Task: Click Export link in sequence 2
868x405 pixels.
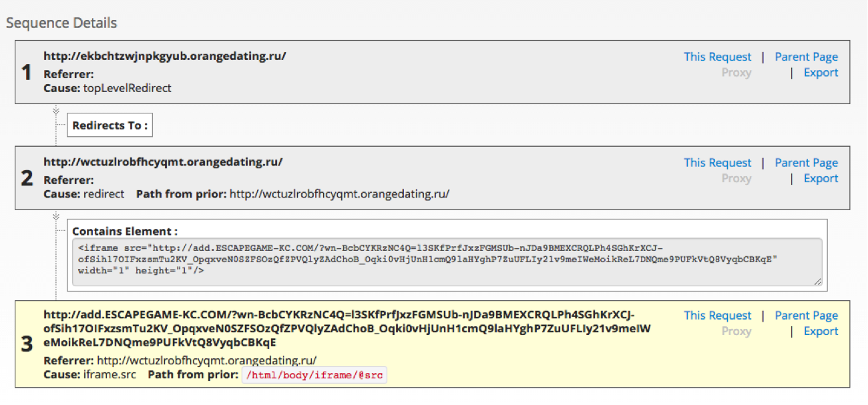Action: (x=821, y=178)
